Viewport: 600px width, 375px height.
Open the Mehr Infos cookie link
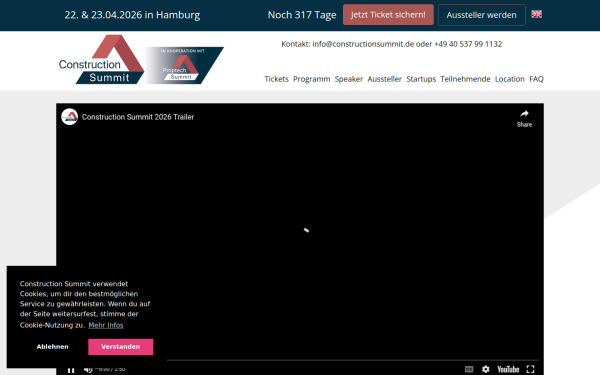[106, 325]
